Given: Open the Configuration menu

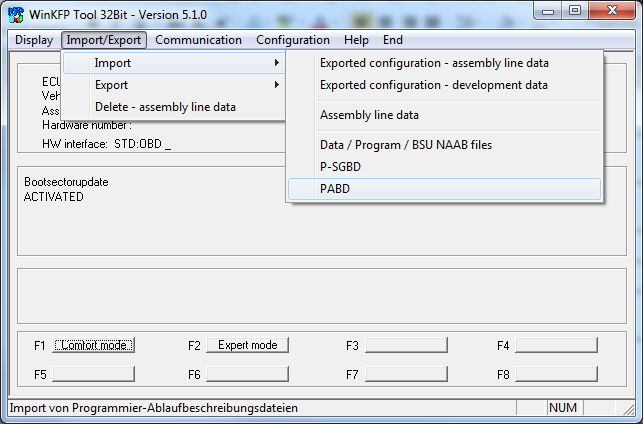Looking at the screenshot, I should [292, 40].
